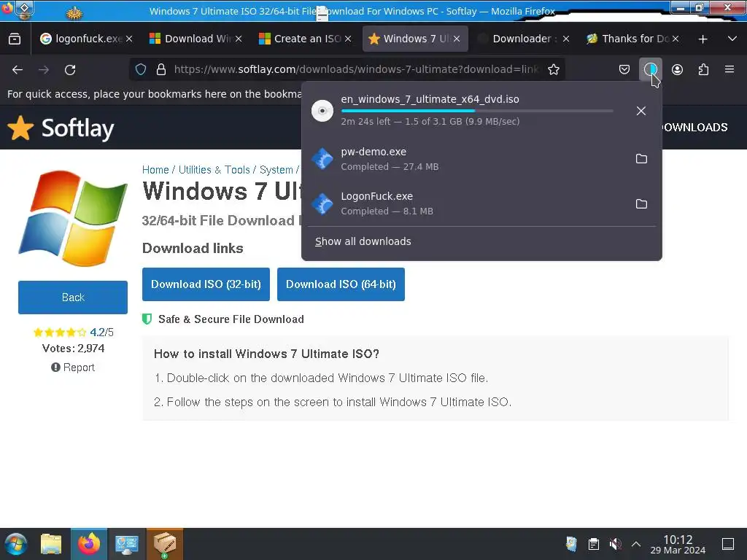Click the Download ISO (32-bit) button
Image resolution: width=747 pixels, height=560 pixels.
pyautogui.click(x=206, y=284)
